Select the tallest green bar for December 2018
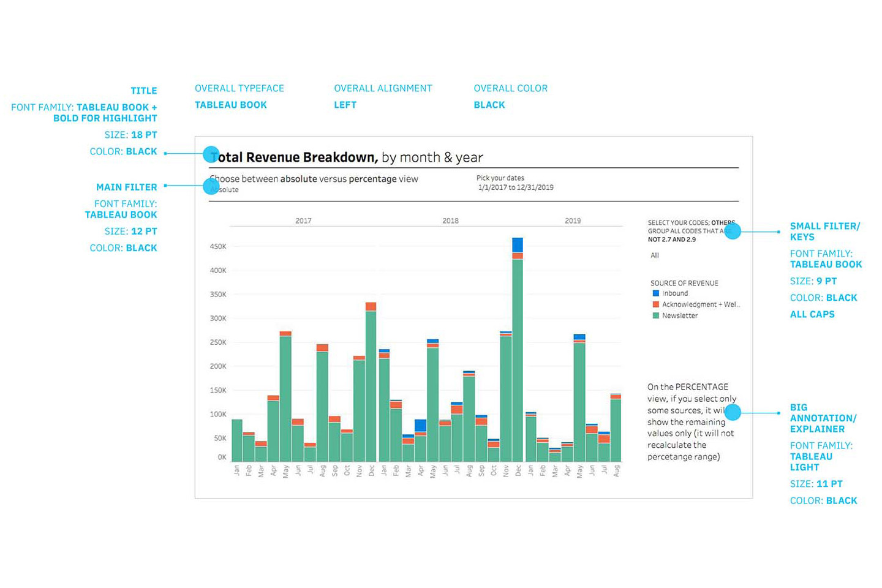Viewport: 882px width, 588px height. [x=518, y=361]
